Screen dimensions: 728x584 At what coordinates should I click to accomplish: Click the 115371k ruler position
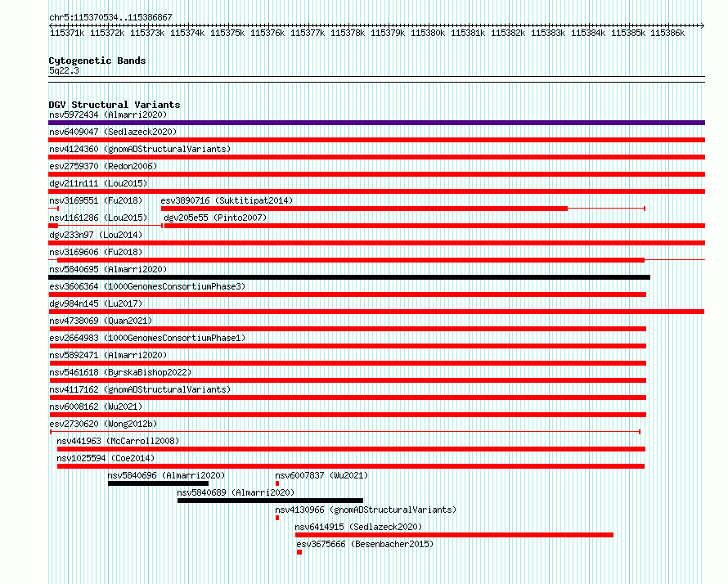click(67, 33)
